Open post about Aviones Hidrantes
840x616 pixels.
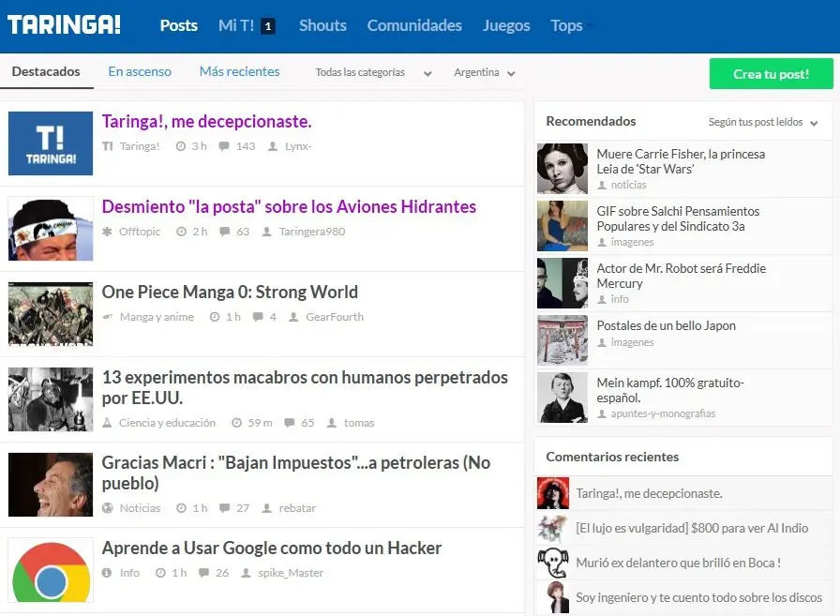[x=289, y=207]
